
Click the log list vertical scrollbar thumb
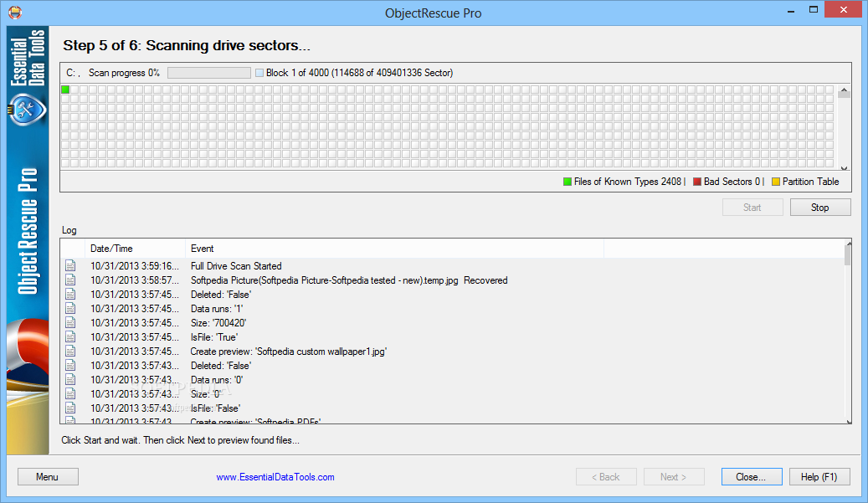tap(848, 255)
